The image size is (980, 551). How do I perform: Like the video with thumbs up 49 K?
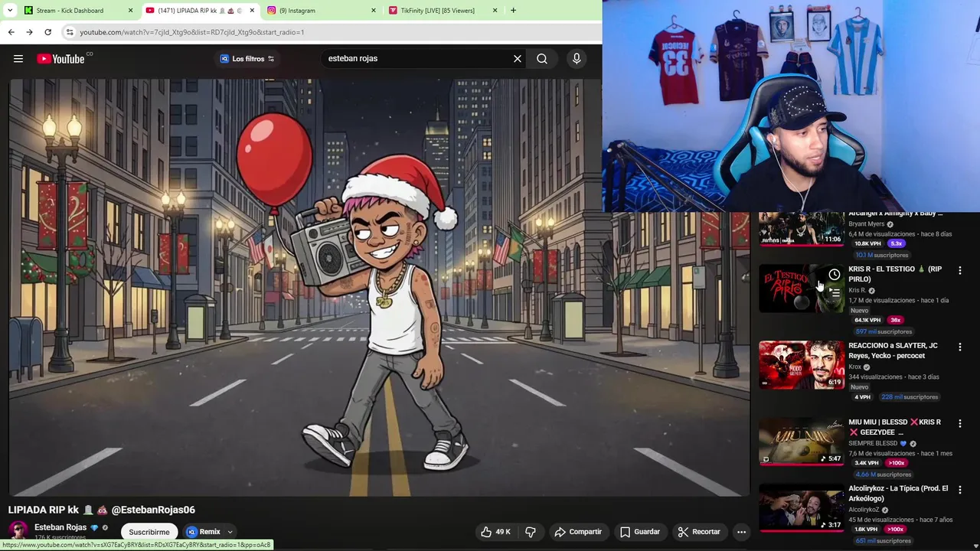pyautogui.click(x=495, y=532)
